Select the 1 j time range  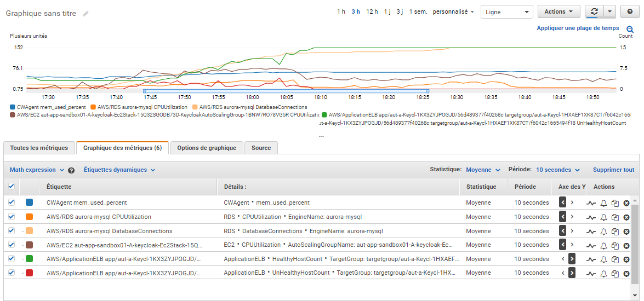coord(387,12)
